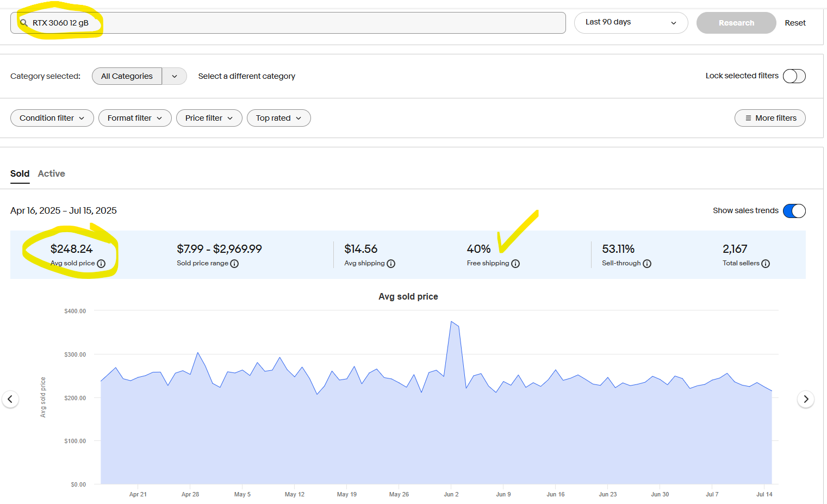
Task: Click the Jul 14 x-axis label
Action: [764, 494]
